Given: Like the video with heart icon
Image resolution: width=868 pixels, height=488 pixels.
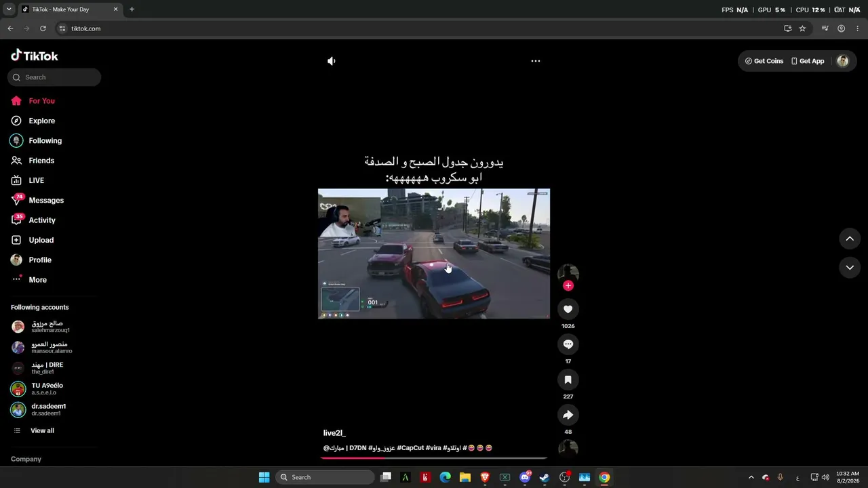Looking at the screenshot, I should [x=568, y=309].
